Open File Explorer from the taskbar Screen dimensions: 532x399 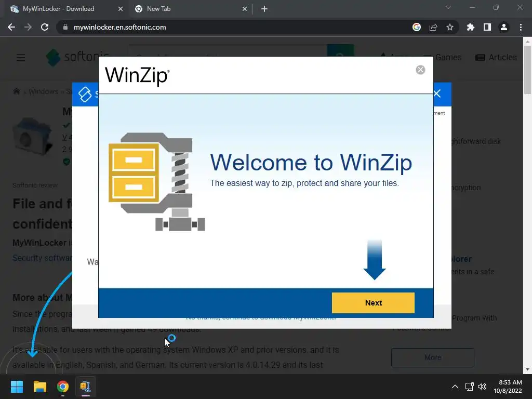tap(39, 387)
